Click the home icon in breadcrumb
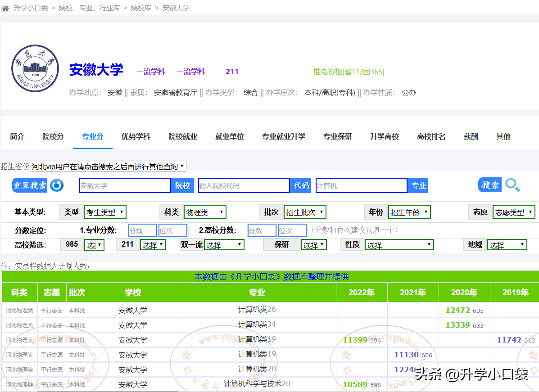The image size is (539, 392). (x=5, y=8)
